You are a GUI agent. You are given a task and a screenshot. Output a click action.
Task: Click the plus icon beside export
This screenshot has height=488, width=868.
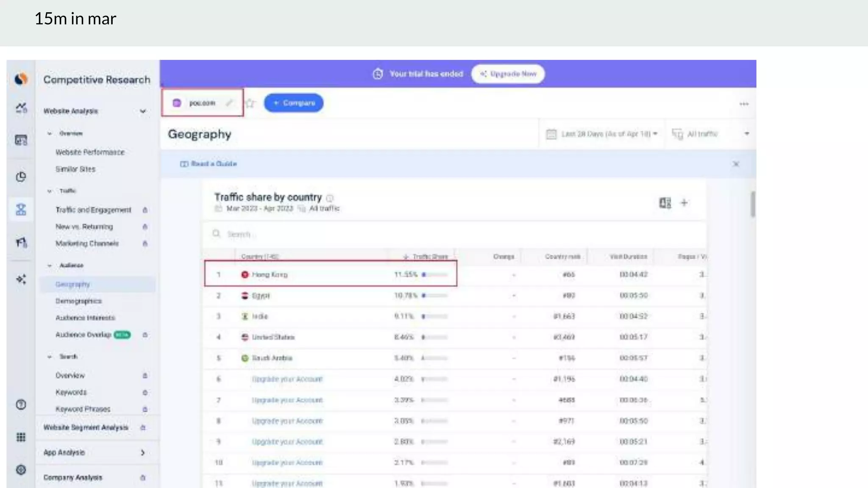point(684,203)
